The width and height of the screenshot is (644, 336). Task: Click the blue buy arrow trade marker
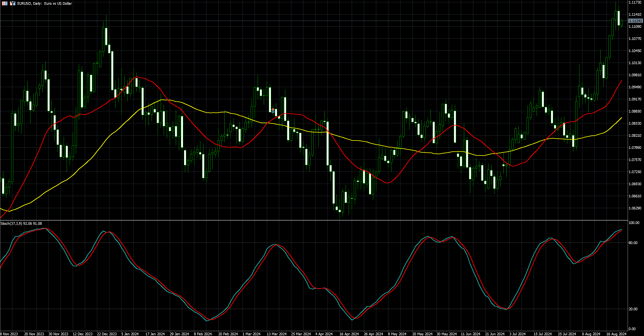pos(273,112)
